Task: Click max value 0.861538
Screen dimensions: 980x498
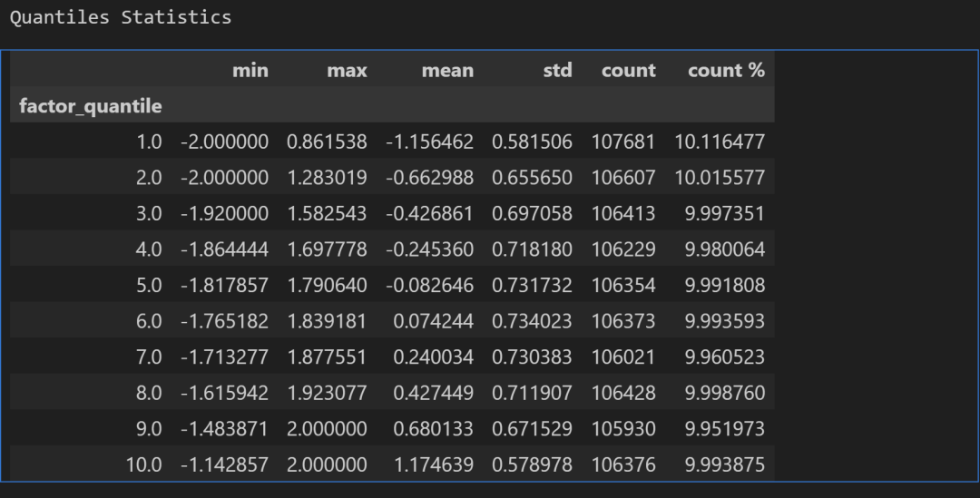Action: tap(327, 142)
